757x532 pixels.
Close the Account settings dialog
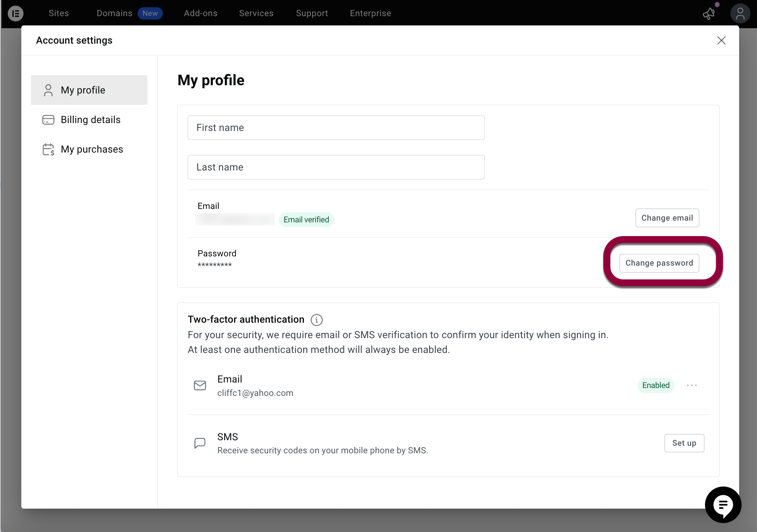pos(721,41)
